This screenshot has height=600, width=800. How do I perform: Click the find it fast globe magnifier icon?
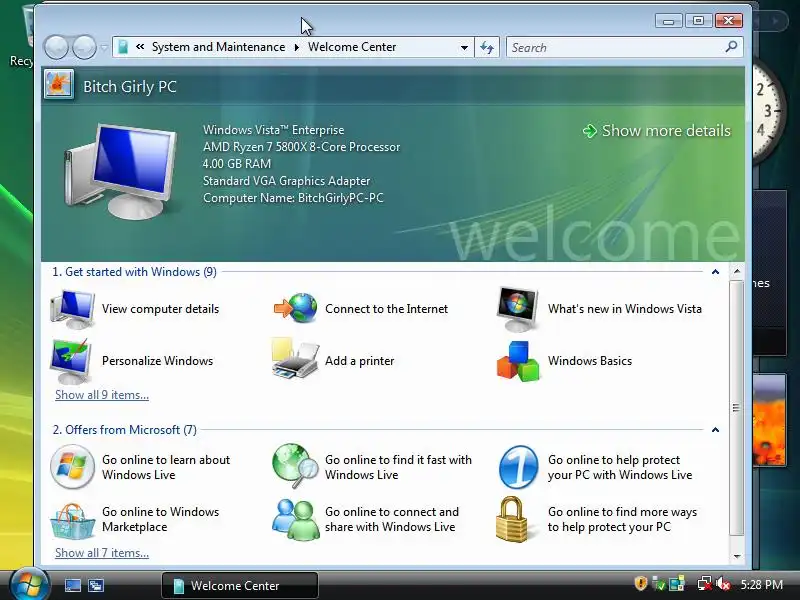pos(295,465)
